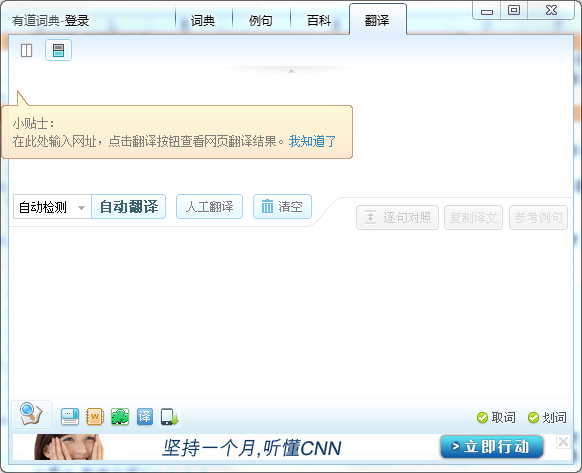Toggle the 取词 option
This screenshot has width=582, height=473.
496,418
